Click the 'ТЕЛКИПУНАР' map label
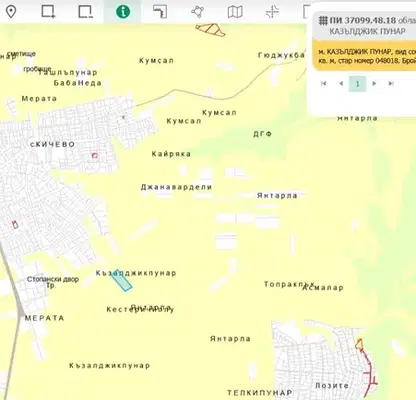This screenshot has width=416, height=400. coord(260,393)
